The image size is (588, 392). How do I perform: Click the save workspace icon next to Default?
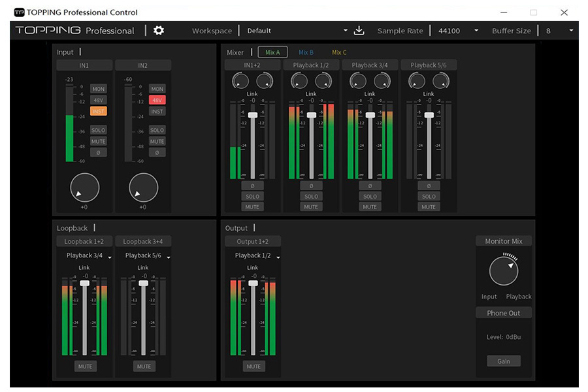coord(359,30)
